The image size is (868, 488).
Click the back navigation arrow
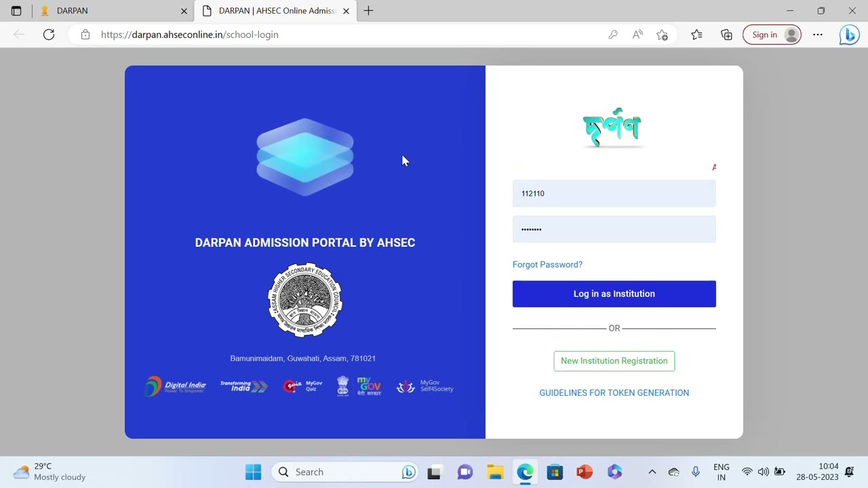[x=19, y=35]
